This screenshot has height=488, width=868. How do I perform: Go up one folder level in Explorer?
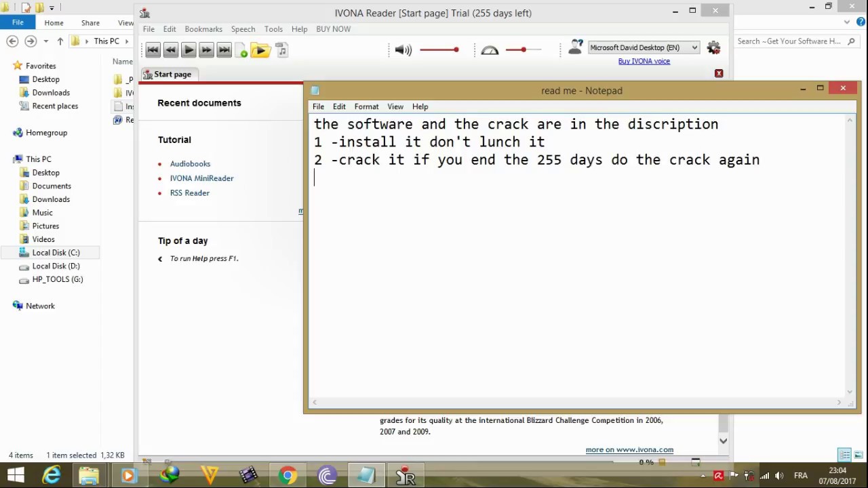click(60, 41)
